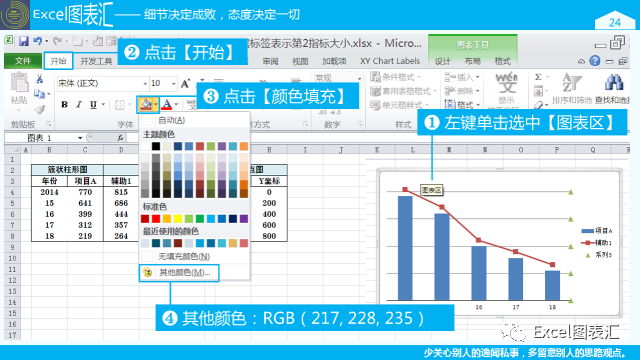Screen dimensions: 640x360
Task: Click the Help question mark icon
Action: 595,61
